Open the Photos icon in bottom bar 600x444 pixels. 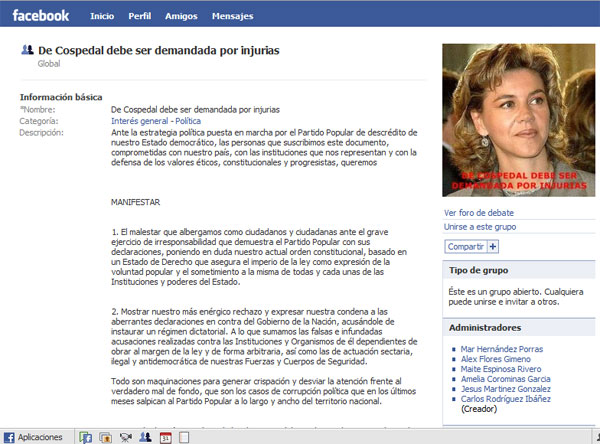pyautogui.click(x=105, y=437)
